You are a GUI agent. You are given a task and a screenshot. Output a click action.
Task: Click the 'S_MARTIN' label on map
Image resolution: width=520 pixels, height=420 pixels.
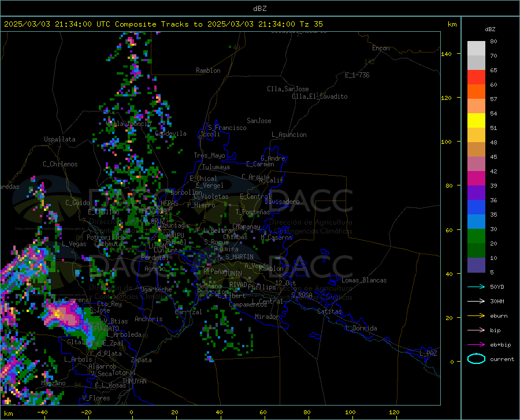pyautogui.click(x=239, y=257)
